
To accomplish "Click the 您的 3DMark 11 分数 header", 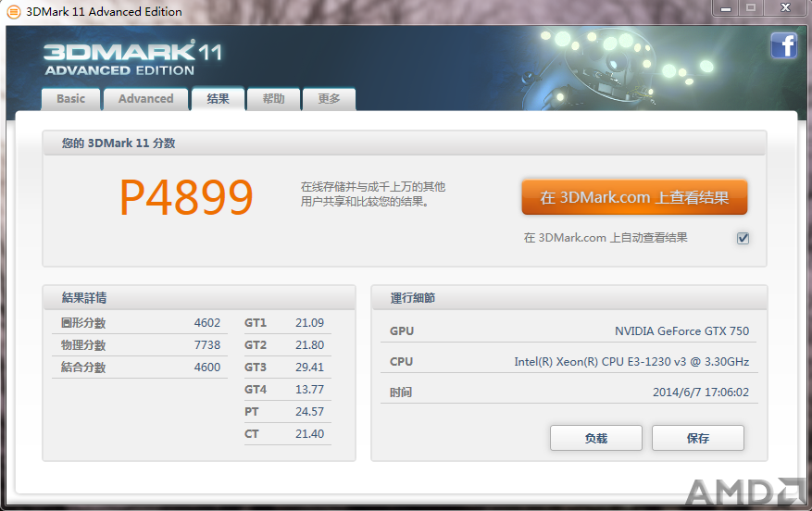I will [404, 143].
